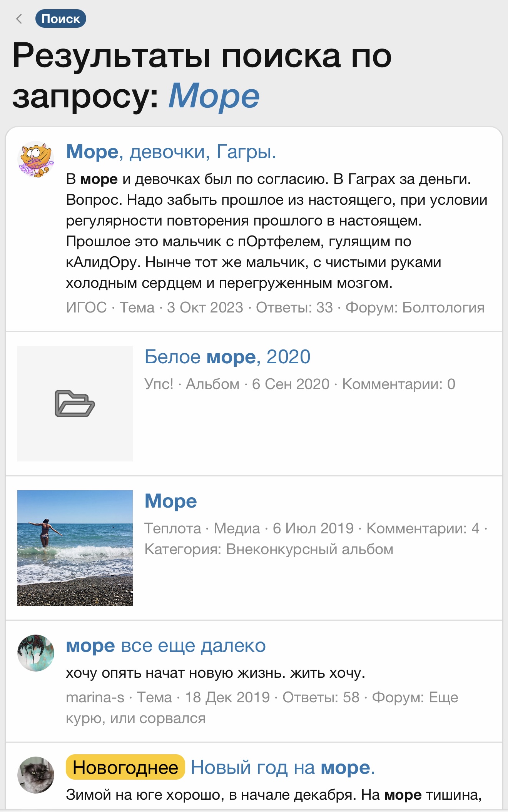Open the sea beach photo thumbnail

[75, 548]
